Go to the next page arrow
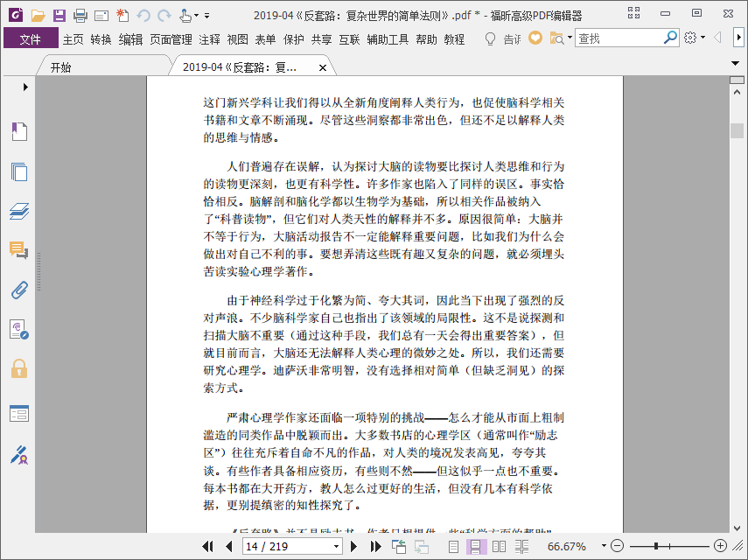 pos(353,546)
